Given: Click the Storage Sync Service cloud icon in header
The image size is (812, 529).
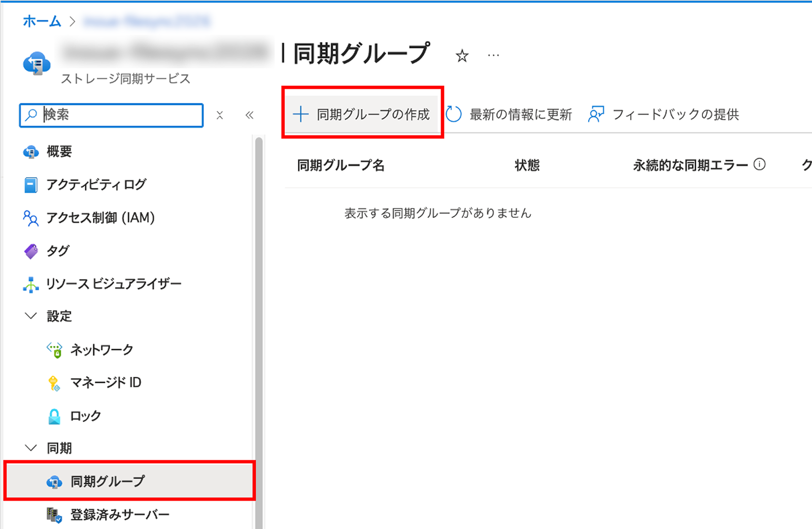Looking at the screenshot, I should [x=37, y=63].
